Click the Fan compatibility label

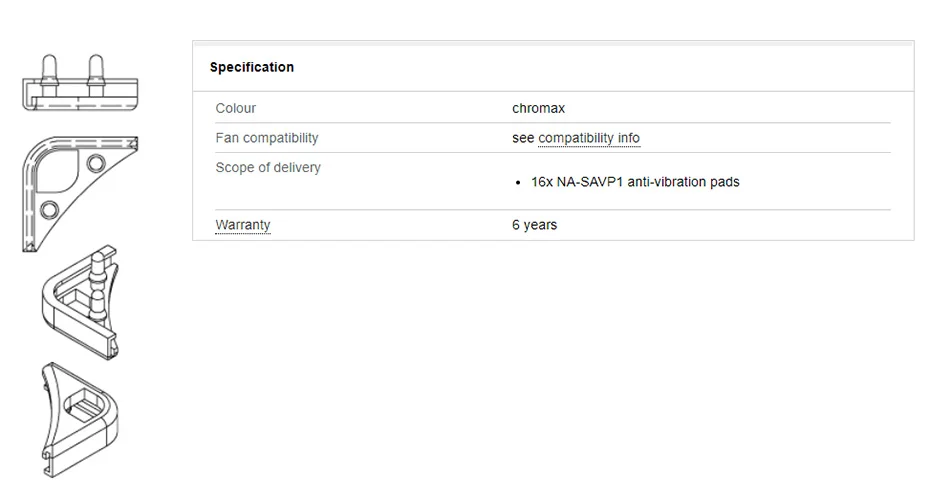267,138
